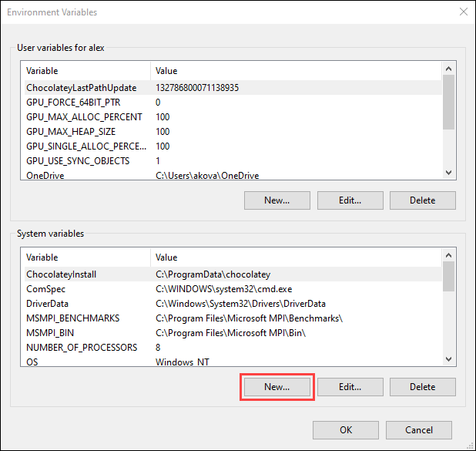
Task: Cancel the Environment Variables dialog
Action: click(419, 430)
